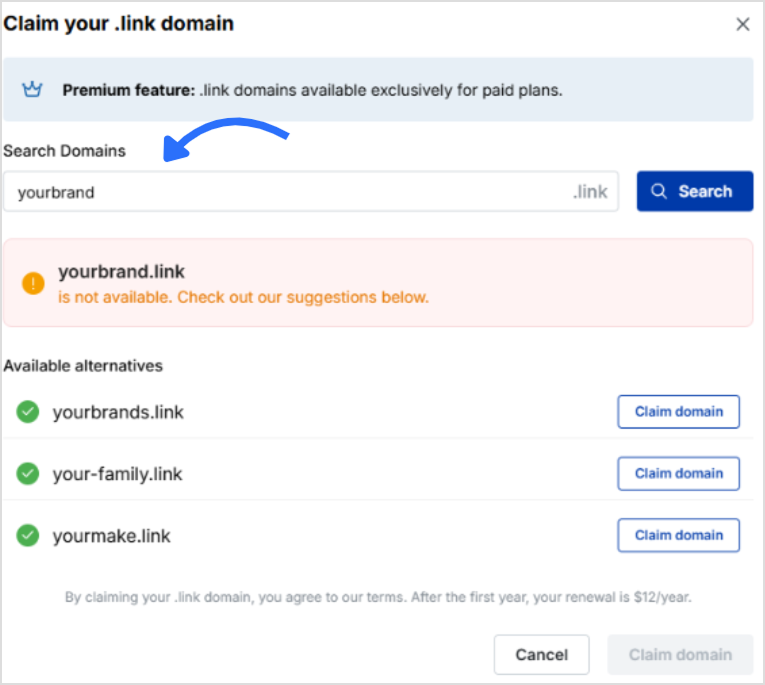Click the green checkmark beside yourbrands.link
Viewport: 765px width, 685px height.
click(x=27, y=412)
